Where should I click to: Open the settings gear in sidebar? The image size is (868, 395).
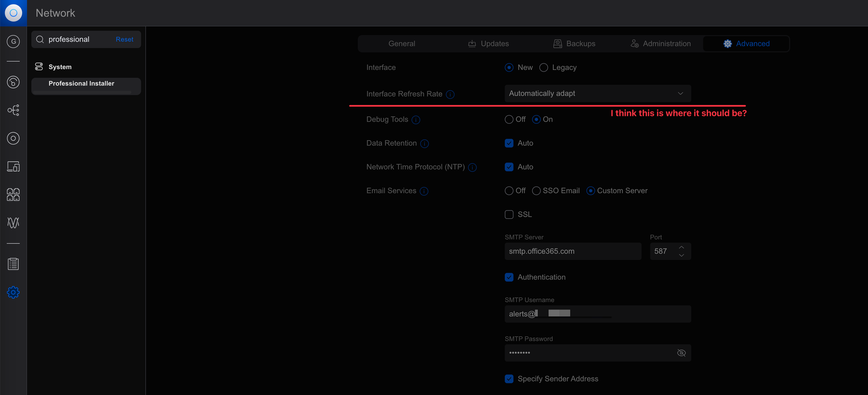pos(13,293)
